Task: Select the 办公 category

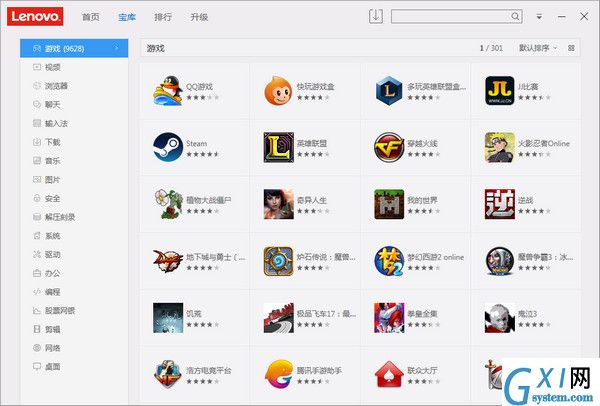Action: click(x=74, y=273)
